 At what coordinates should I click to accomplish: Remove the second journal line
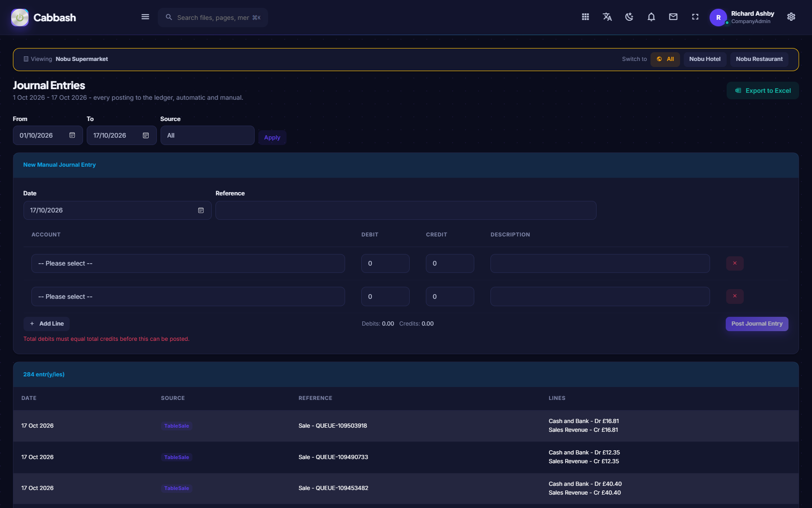(735, 296)
